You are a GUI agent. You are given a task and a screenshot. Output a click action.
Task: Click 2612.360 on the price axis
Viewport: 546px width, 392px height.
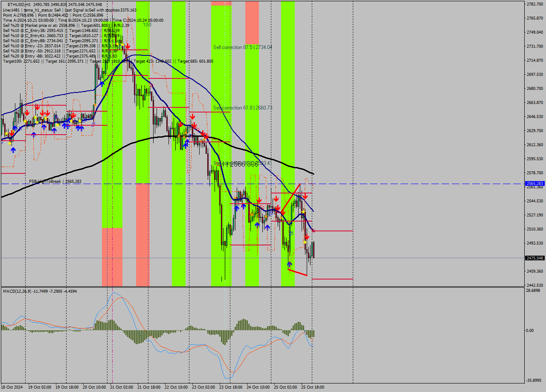tap(534, 144)
